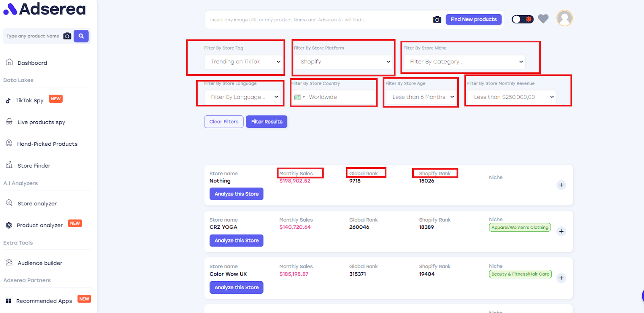Click the store name Nothing
This screenshot has height=313, width=644.
point(220,181)
